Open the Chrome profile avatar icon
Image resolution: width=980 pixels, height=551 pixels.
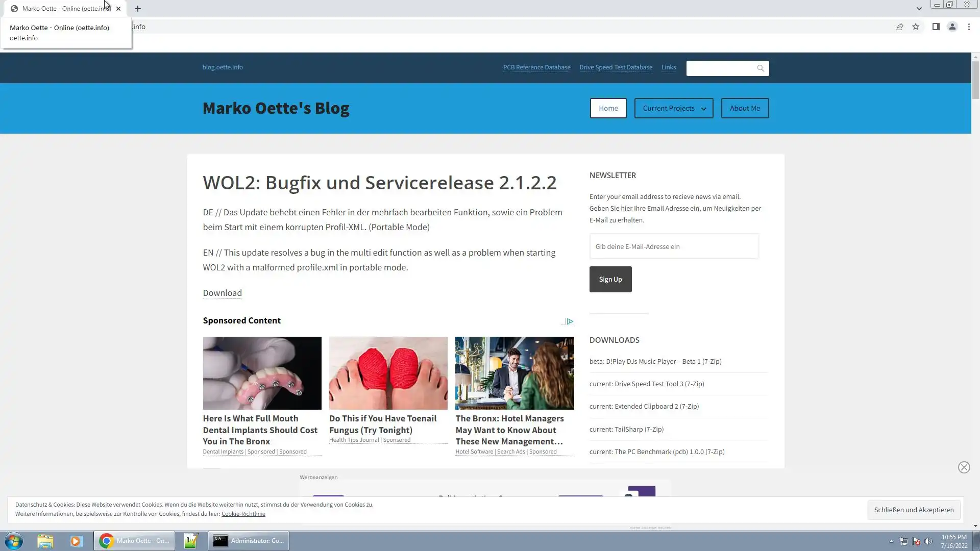(x=952, y=27)
